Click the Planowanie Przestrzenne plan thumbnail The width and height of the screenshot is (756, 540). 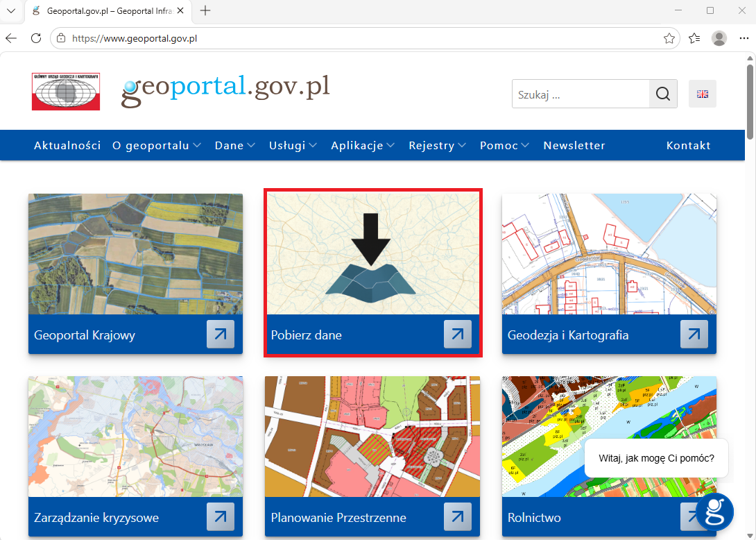tap(372, 437)
